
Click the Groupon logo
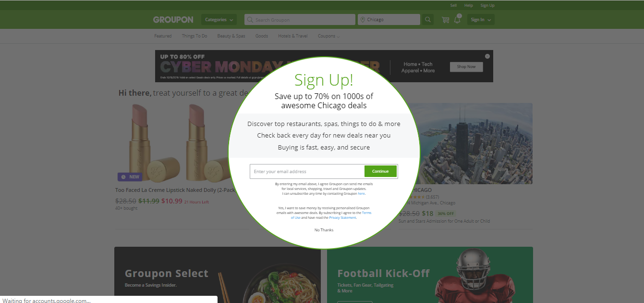point(173,20)
